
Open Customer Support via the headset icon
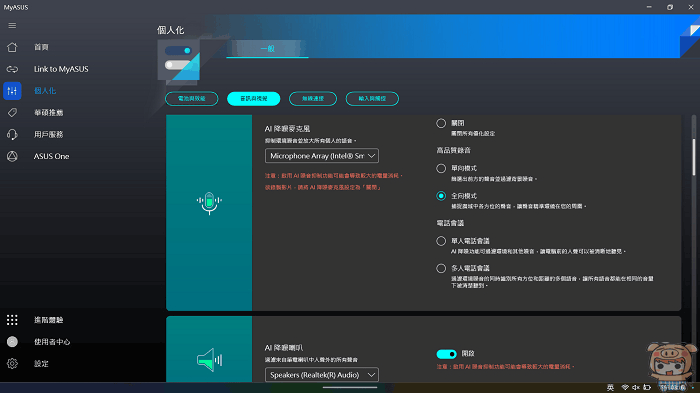[x=12, y=134]
